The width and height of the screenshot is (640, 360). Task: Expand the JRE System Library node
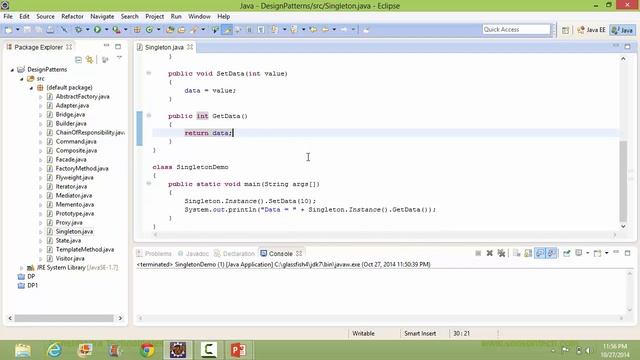tap(22, 268)
